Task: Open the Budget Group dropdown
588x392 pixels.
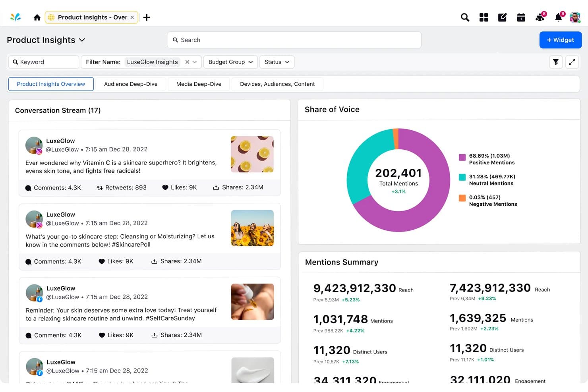Action: pos(230,62)
